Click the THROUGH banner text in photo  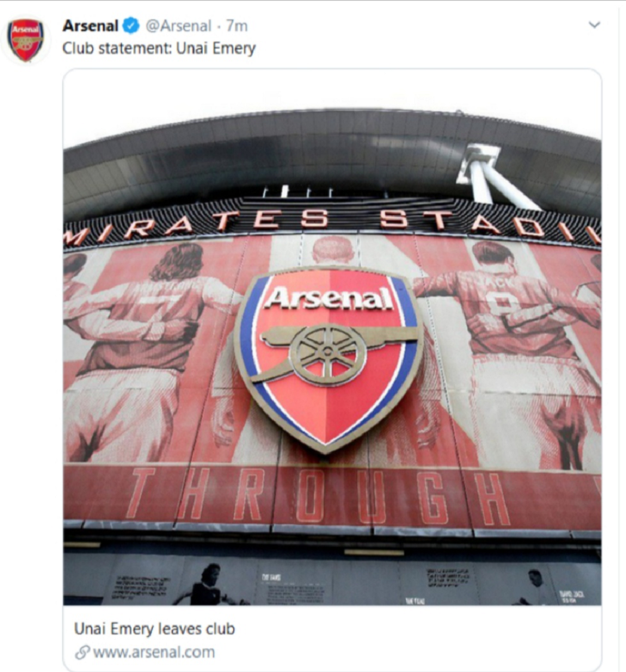click(325, 495)
